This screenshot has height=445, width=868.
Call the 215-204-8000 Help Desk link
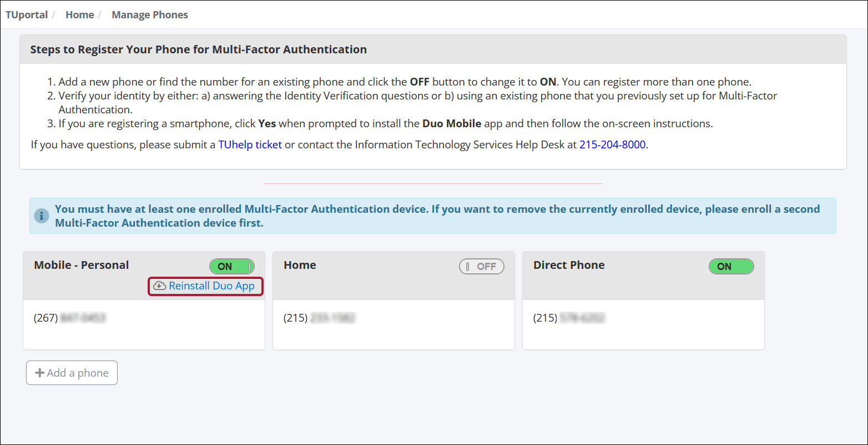613,144
